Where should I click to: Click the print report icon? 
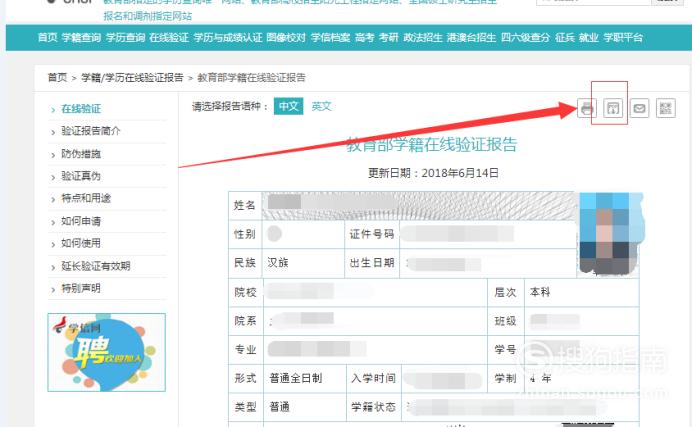[x=587, y=108]
